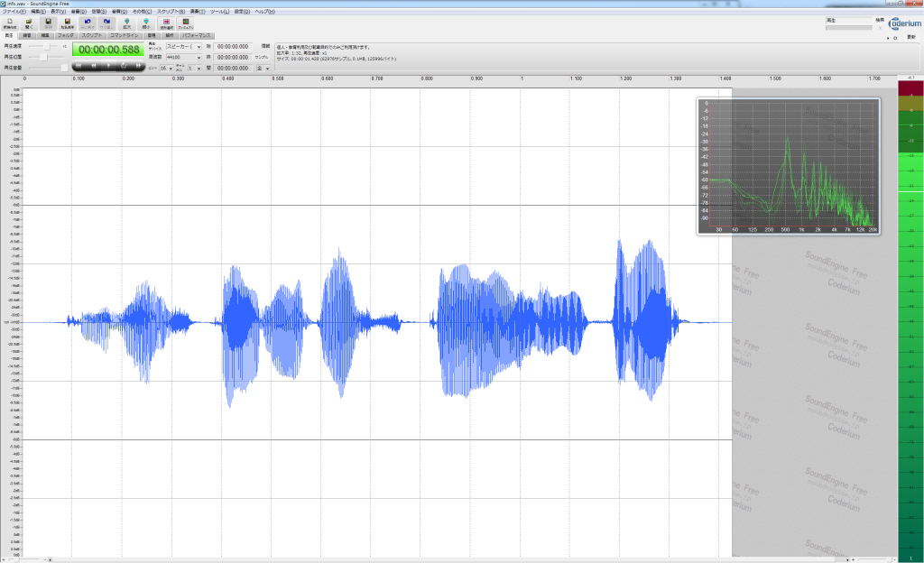This screenshot has height=563, width=924.
Task: Click the Save (保存) toolbar icon
Action: click(x=49, y=23)
